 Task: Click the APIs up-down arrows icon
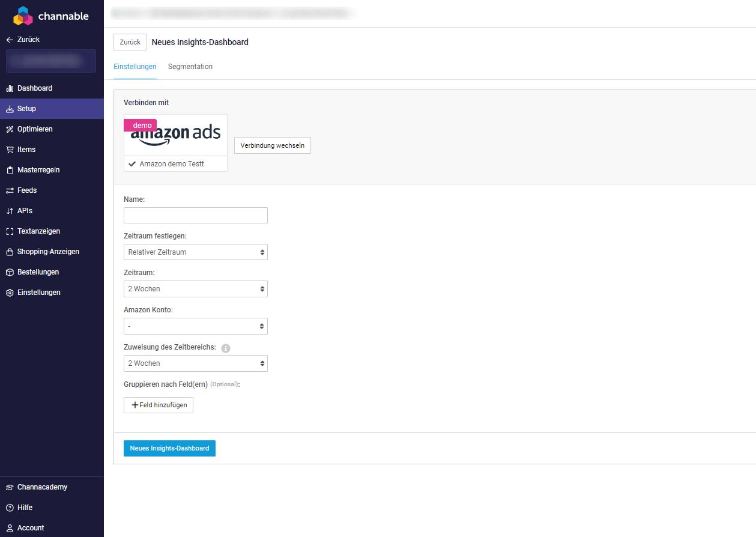point(10,211)
